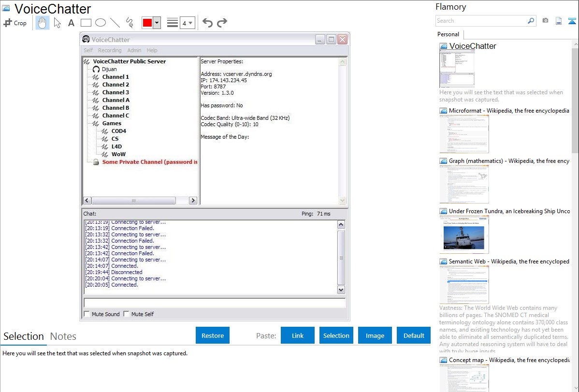The image size is (579, 392).
Task: Open the Under Frozen Tundra snapshot title
Action: click(x=509, y=211)
